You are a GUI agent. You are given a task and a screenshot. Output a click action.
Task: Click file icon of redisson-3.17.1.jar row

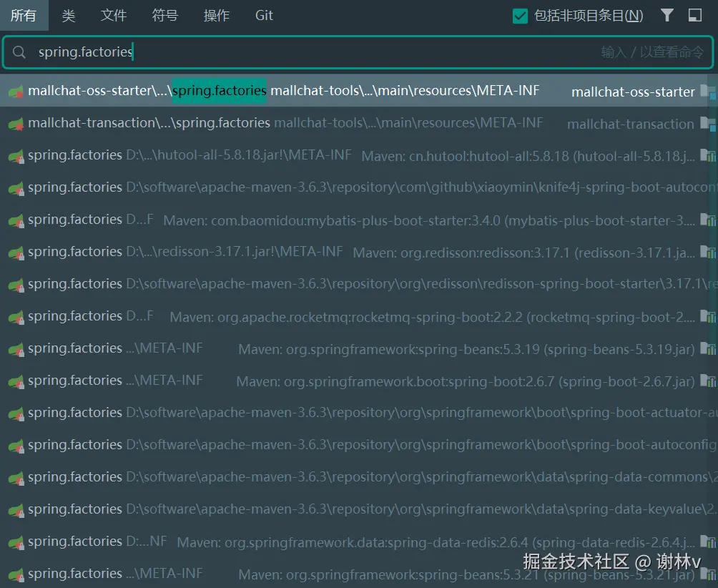16,253
